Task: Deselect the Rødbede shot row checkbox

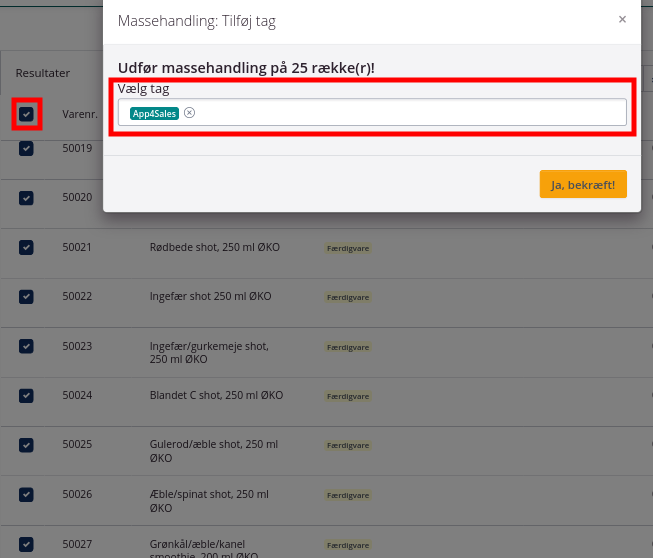Action: pos(26,247)
